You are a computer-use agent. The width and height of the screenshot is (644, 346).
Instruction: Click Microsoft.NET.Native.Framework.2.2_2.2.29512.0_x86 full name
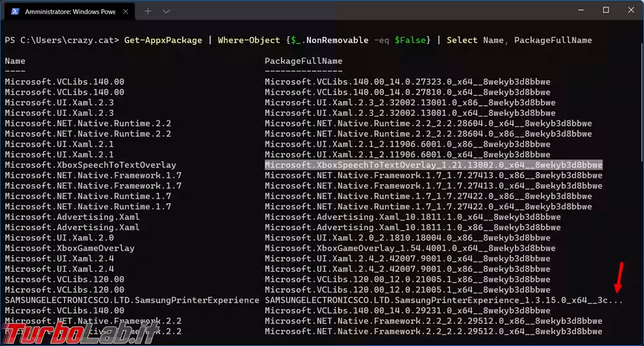(433, 320)
